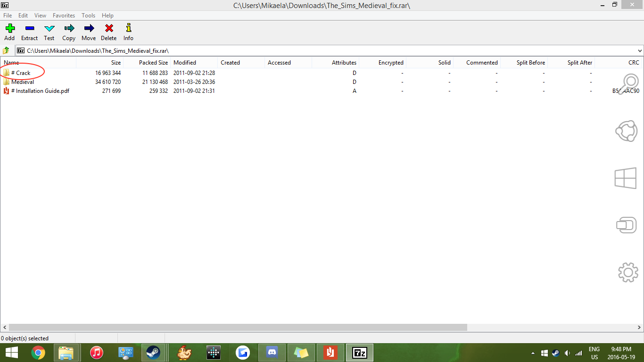Screen dimensions: 644x362
Task: Sort by the CRC column header
Action: 618,63
